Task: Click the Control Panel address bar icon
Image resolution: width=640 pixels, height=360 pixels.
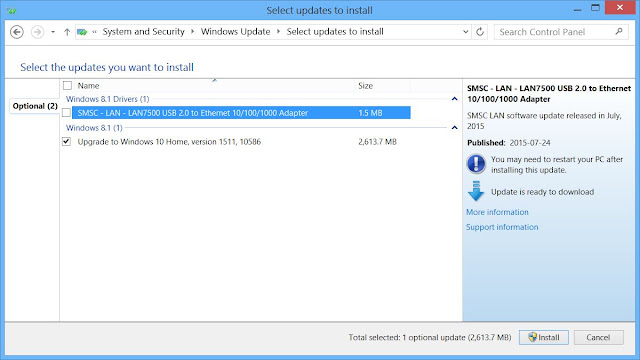Action: pyautogui.click(x=82, y=32)
